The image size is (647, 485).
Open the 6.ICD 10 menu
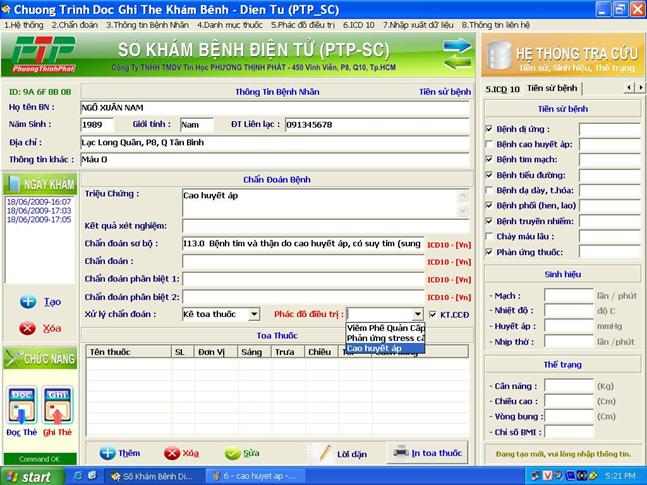click(358, 22)
